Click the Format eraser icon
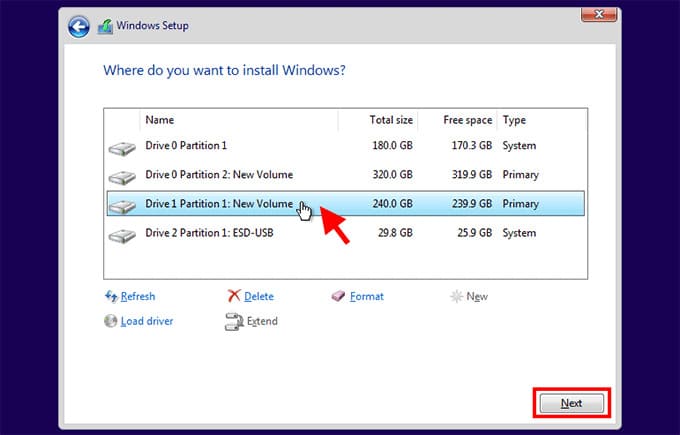 tap(338, 297)
